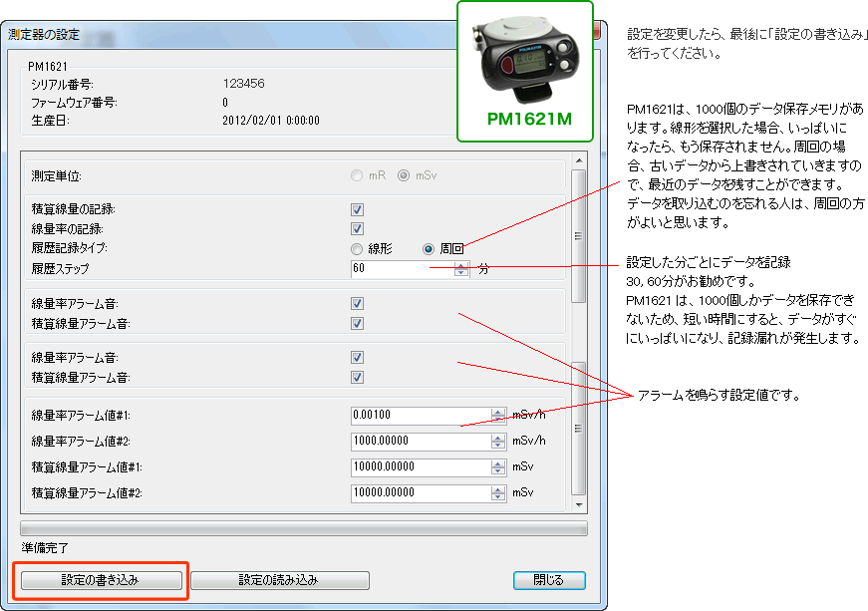
Task: Click 線量率アラーム値#2 input field
Action: pos(421,442)
